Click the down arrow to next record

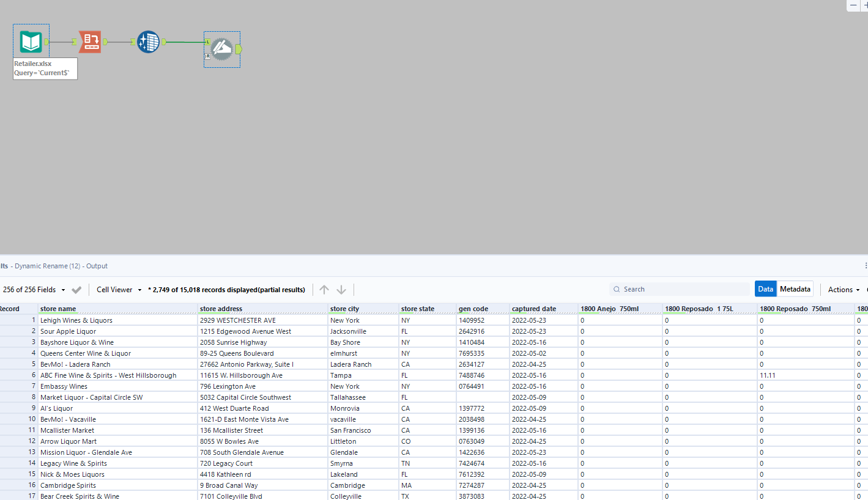click(x=341, y=290)
